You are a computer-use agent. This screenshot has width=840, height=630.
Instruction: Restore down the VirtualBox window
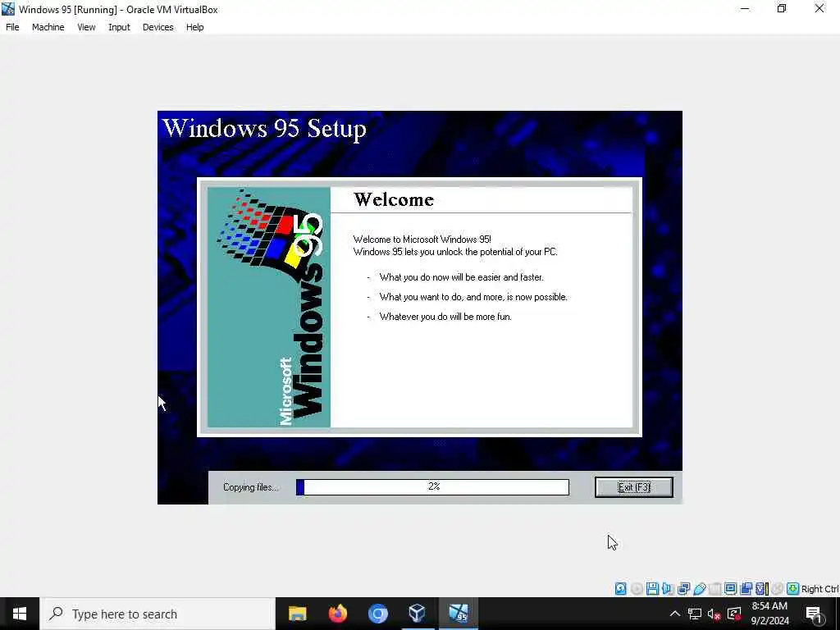(782, 9)
